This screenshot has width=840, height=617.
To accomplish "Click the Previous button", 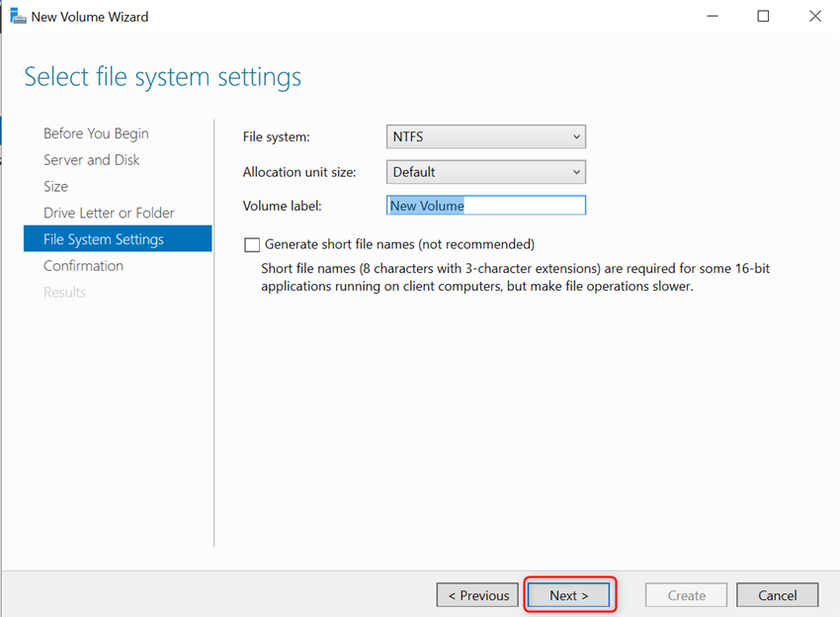I will (x=477, y=594).
